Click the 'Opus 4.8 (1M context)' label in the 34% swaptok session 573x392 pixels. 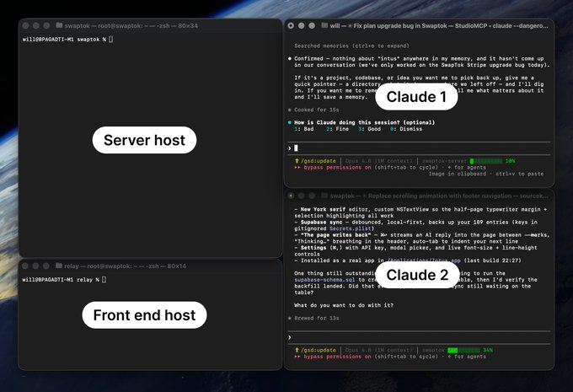378,351
